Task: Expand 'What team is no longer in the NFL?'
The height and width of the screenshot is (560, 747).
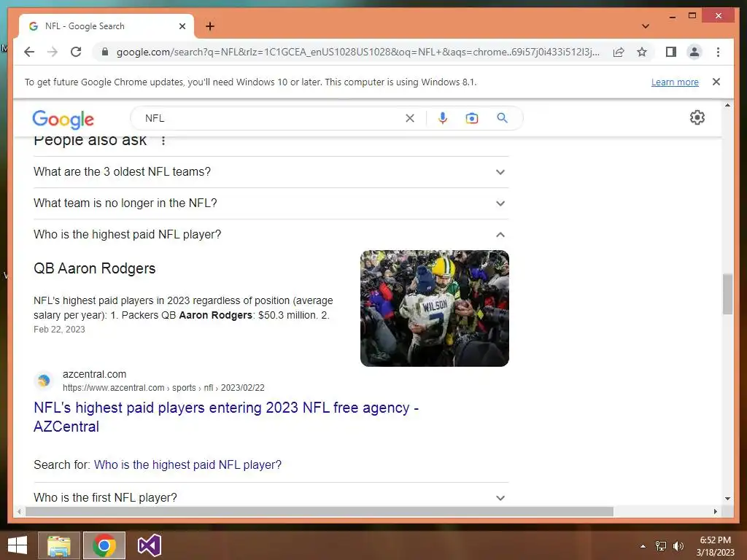Action: click(x=271, y=203)
